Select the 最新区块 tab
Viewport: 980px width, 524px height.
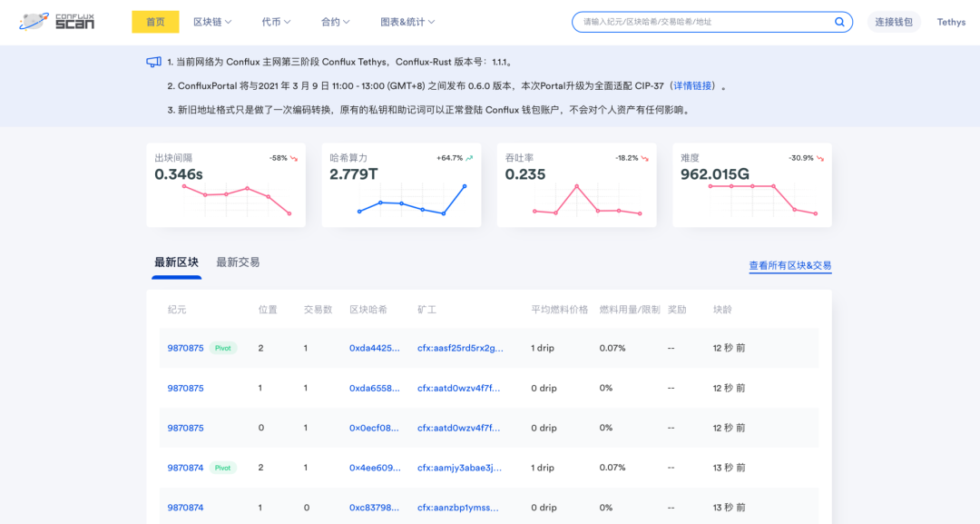(x=176, y=262)
